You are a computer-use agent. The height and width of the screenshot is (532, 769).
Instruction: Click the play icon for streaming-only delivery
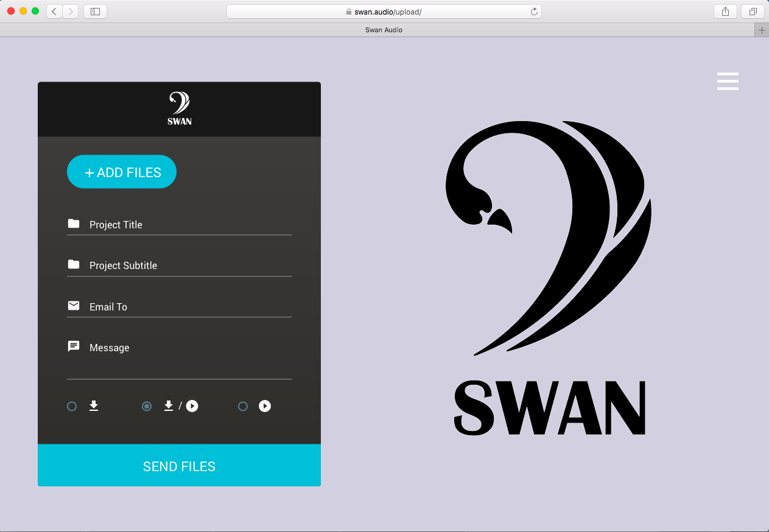tap(265, 406)
